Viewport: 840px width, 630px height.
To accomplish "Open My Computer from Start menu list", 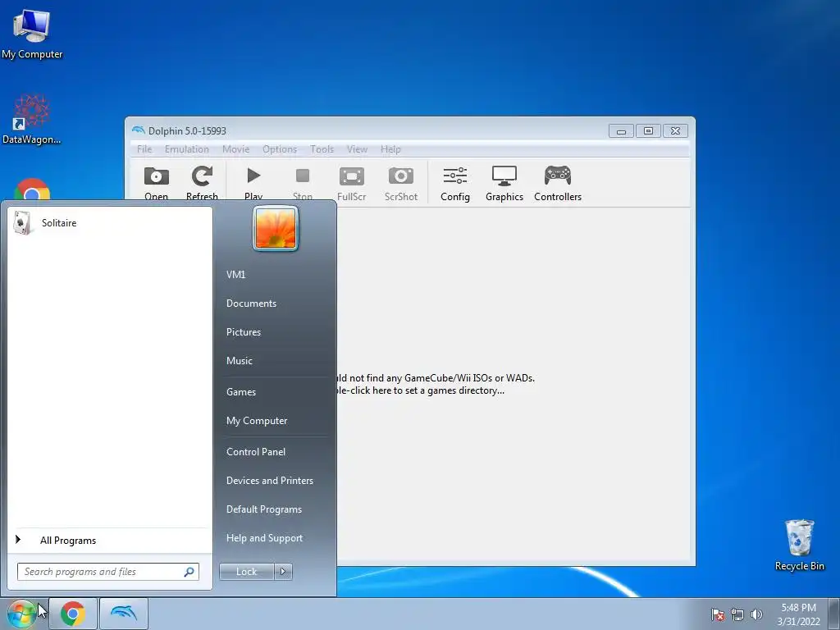I will pos(257,421).
